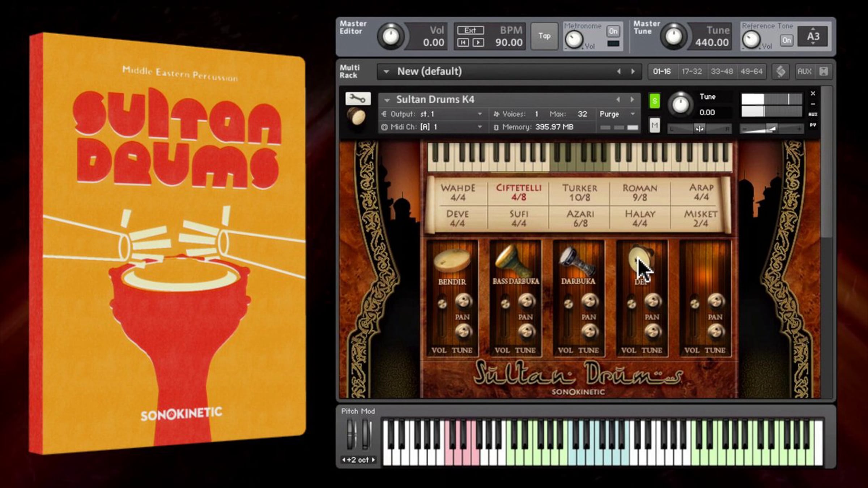868x488 pixels.
Task: Expand the New (default) multi dropdown
Action: pyautogui.click(x=386, y=72)
